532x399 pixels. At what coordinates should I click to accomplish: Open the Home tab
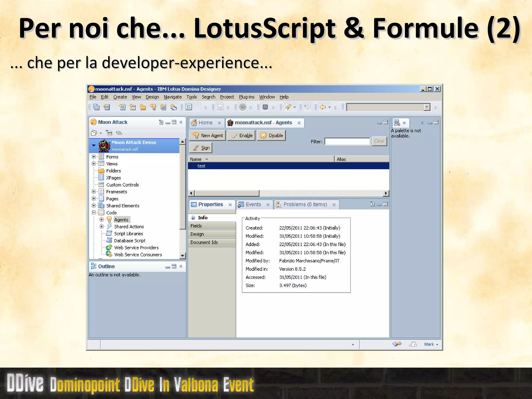pyautogui.click(x=205, y=123)
